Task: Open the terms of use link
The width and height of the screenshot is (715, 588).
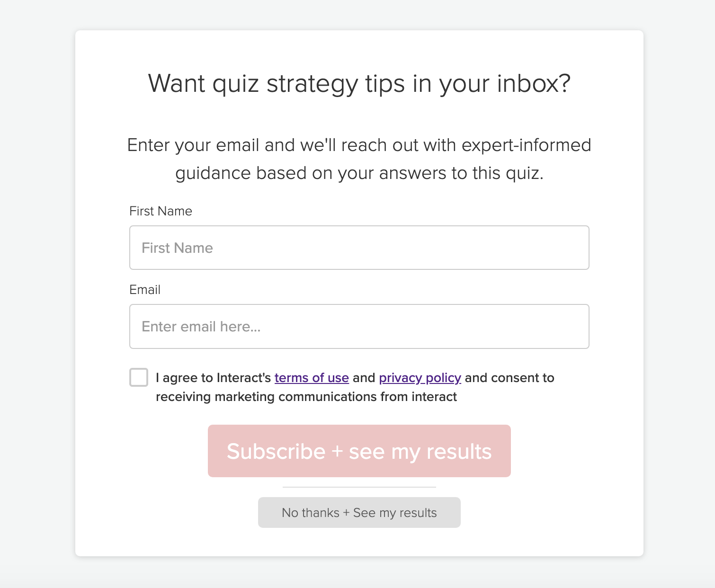Action: (x=312, y=378)
